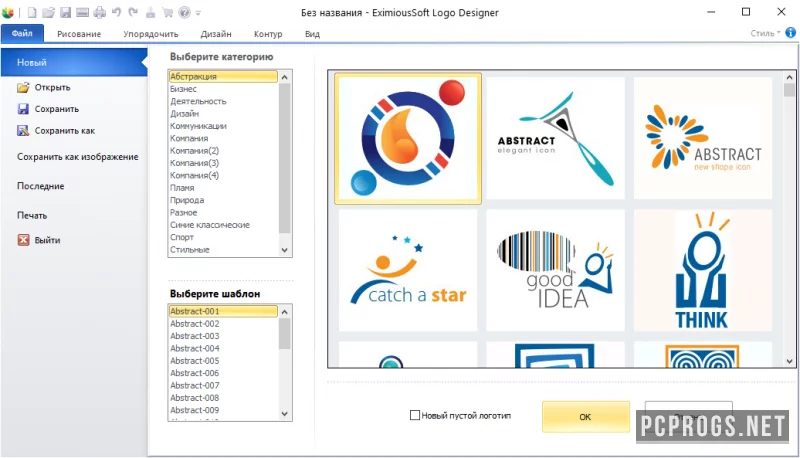The height and width of the screenshot is (458, 800).
Task: Select Новый in the file menu
Action: pos(74,62)
